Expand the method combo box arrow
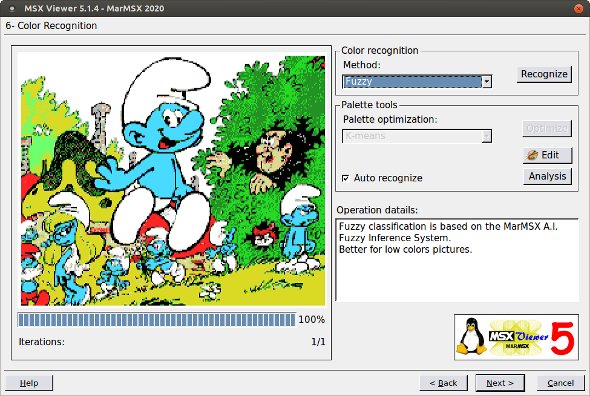This screenshot has height=396, width=590. point(487,81)
